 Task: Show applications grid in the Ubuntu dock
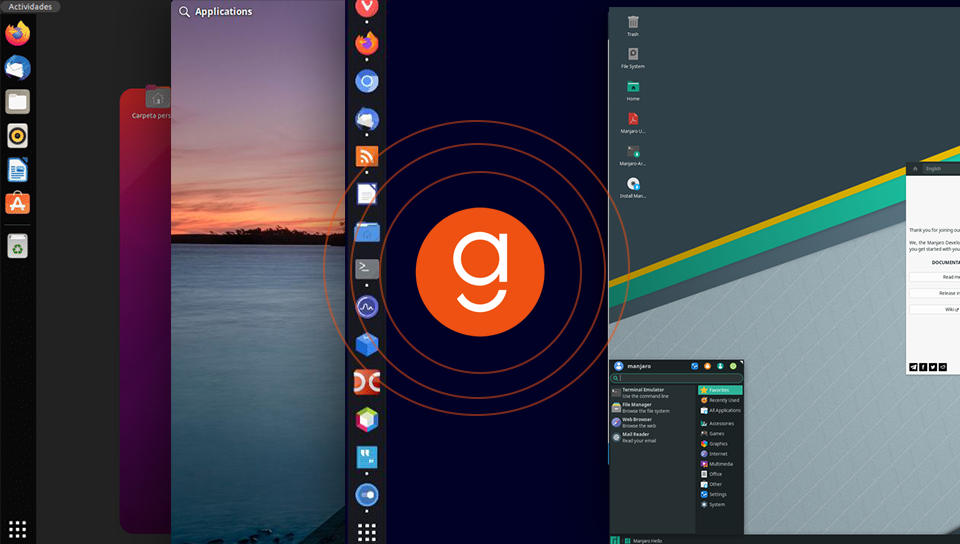[17, 529]
